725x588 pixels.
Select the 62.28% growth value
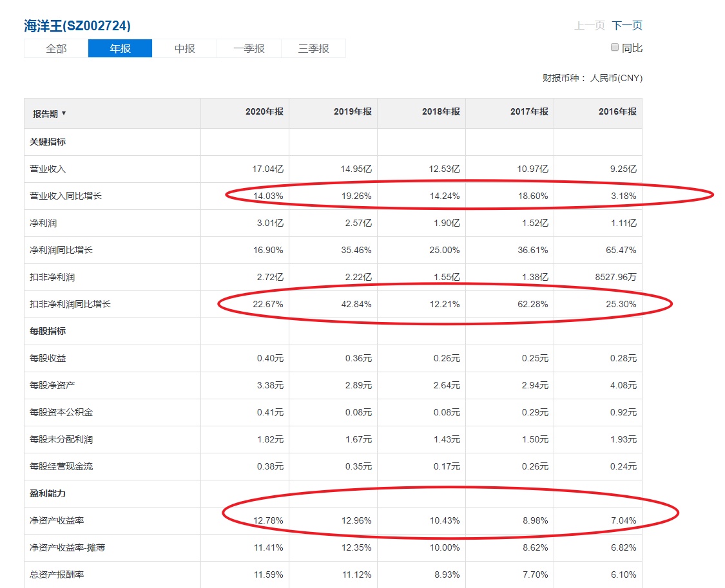533,304
